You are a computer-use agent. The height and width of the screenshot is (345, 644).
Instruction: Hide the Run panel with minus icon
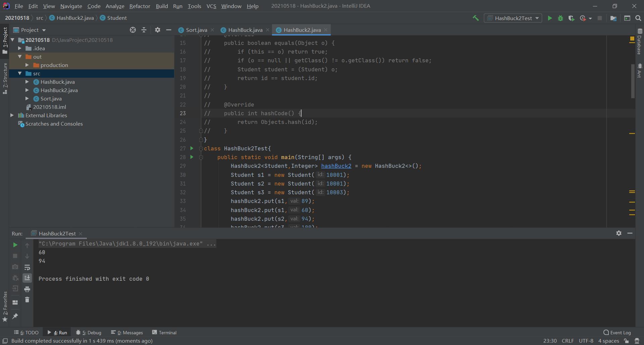pyautogui.click(x=630, y=233)
